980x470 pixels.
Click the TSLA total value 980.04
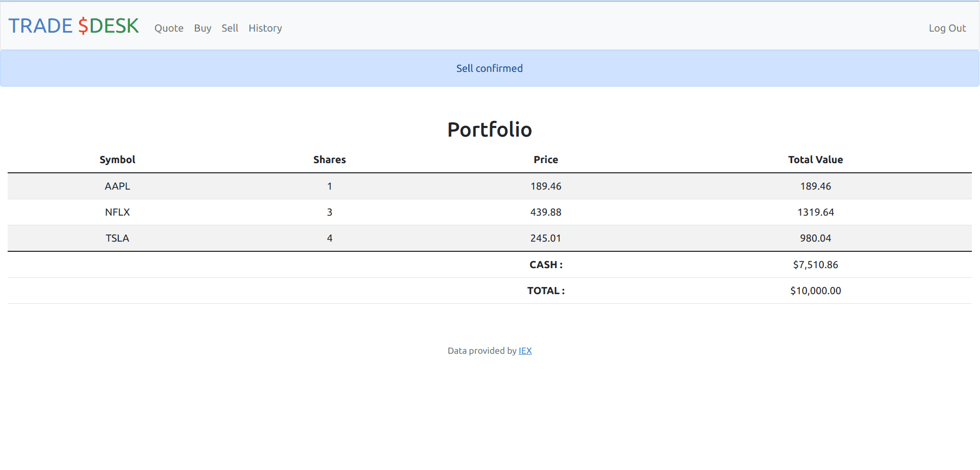pyautogui.click(x=815, y=238)
